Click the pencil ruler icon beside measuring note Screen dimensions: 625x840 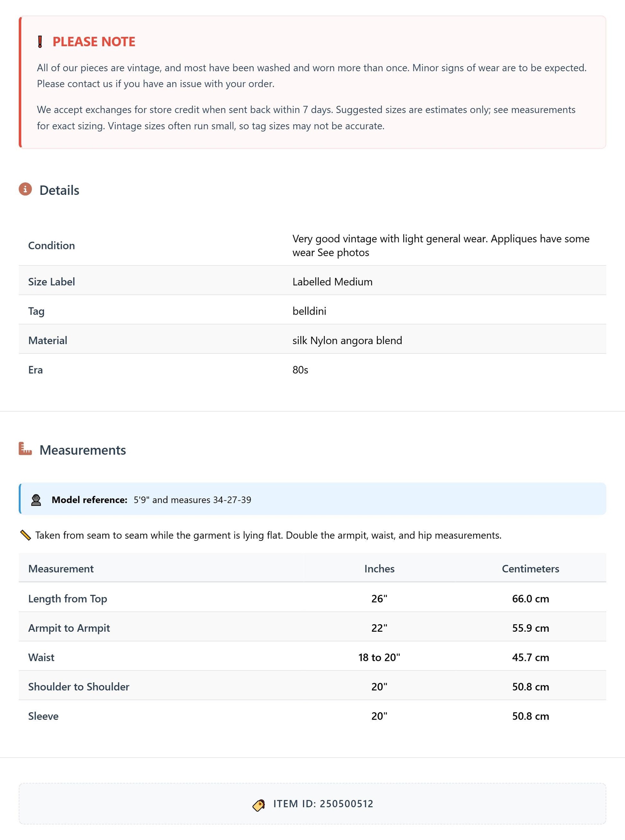pos(25,535)
